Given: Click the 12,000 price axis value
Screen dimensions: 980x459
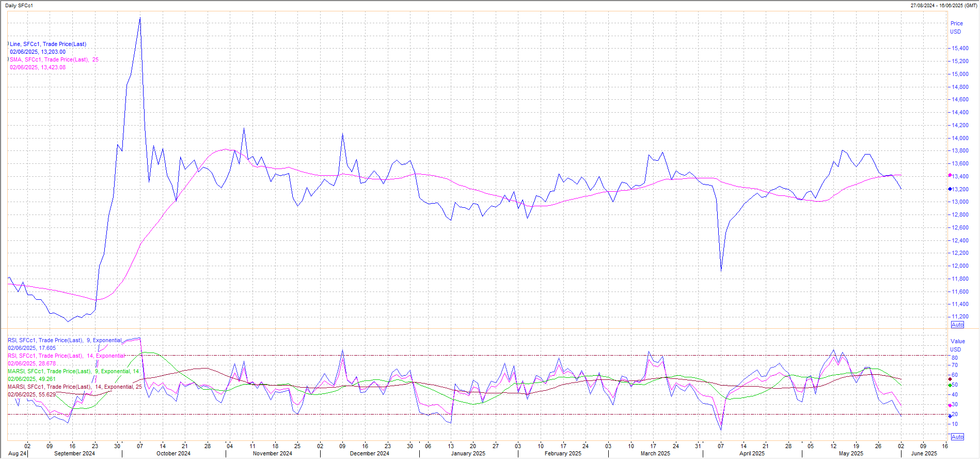Looking at the screenshot, I should point(960,266).
